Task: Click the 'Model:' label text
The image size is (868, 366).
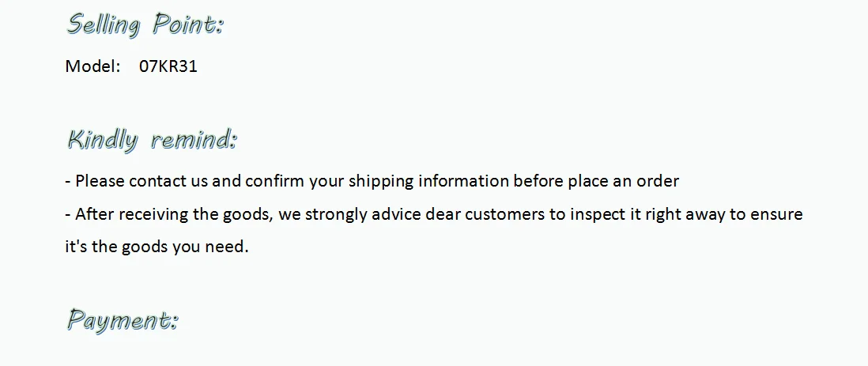Action: point(93,66)
